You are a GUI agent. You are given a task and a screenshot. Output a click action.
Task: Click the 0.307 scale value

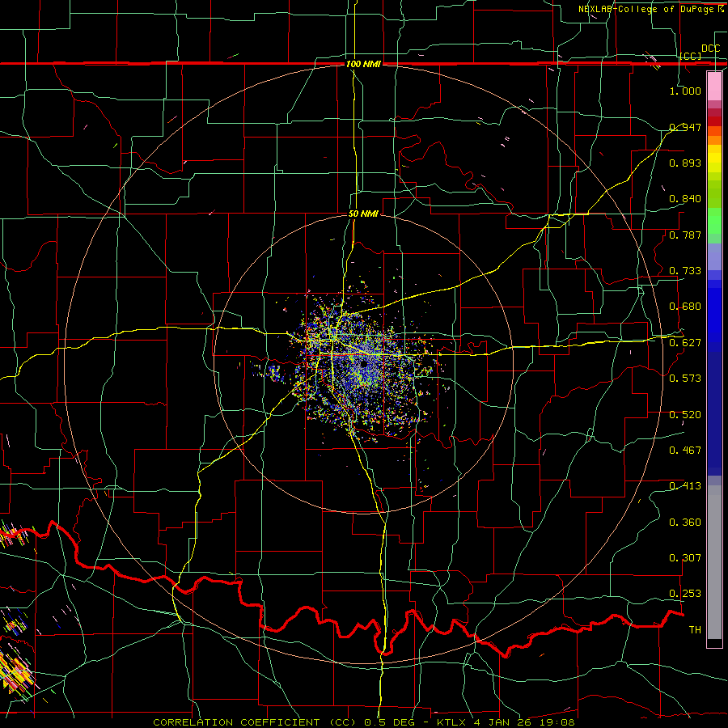(685, 558)
